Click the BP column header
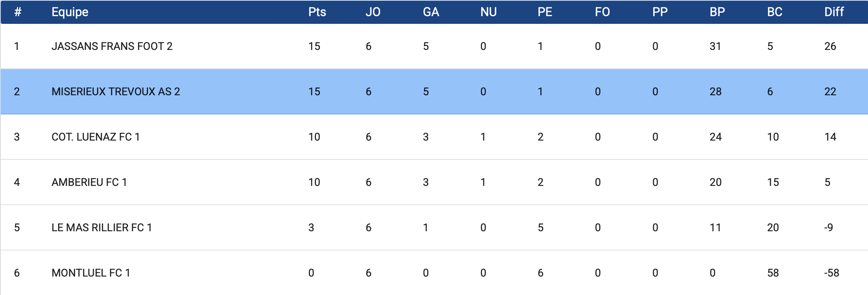 click(x=717, y=12)
